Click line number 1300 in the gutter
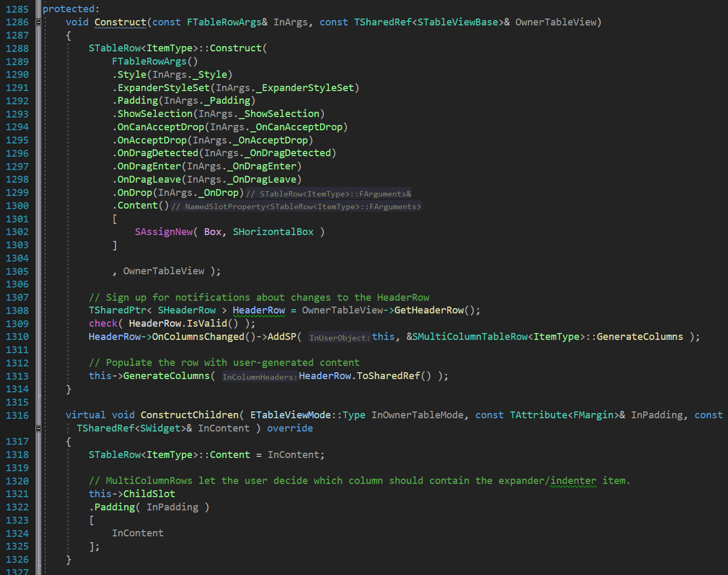The width and height of the screenshot is (728, 575). pyautogui.click(x=17, y=205)
